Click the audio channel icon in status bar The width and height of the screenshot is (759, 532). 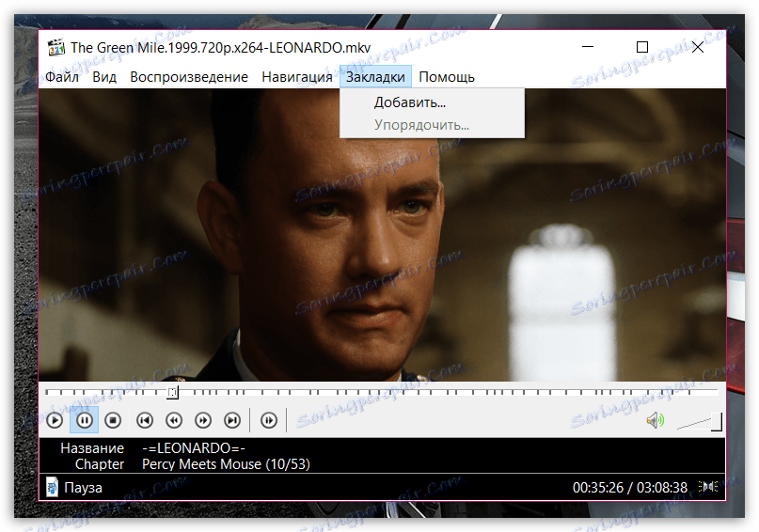pos(707,487)
